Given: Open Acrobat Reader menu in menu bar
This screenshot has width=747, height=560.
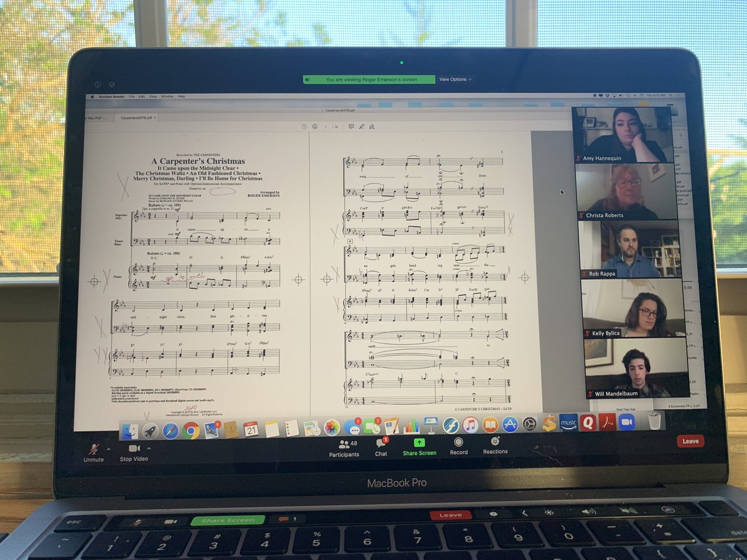Looking at the screenshot, I should (111, 96).
